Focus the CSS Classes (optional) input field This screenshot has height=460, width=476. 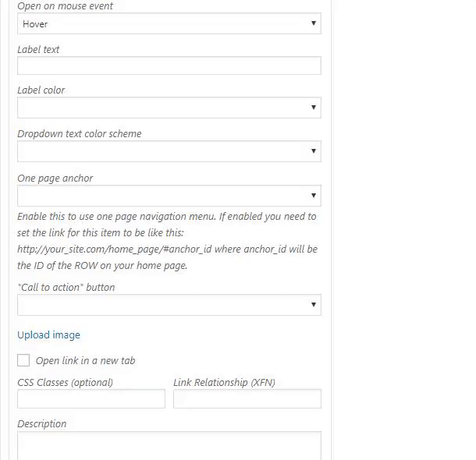click(91, 399)
